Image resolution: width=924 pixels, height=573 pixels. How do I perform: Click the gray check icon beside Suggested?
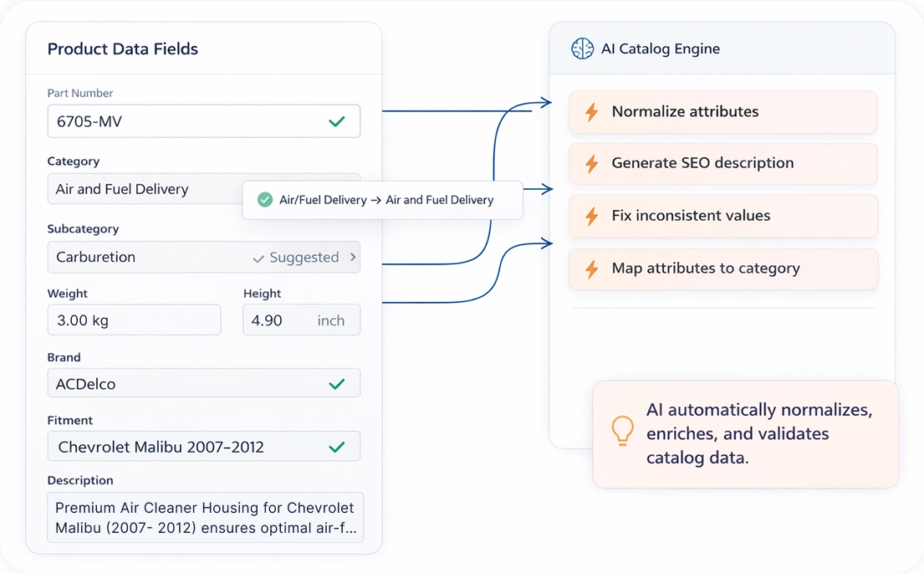click(x=258, y=258)
